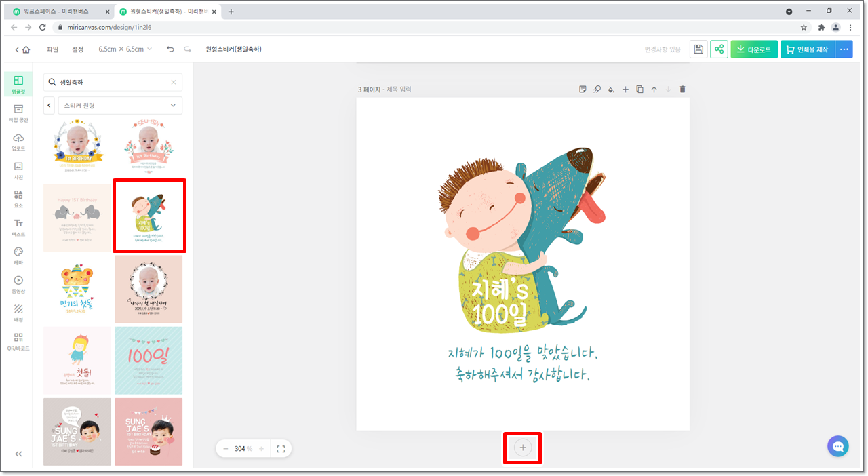Add page with bottom plus button
The image size is (868, 476).
click(522, 448)
